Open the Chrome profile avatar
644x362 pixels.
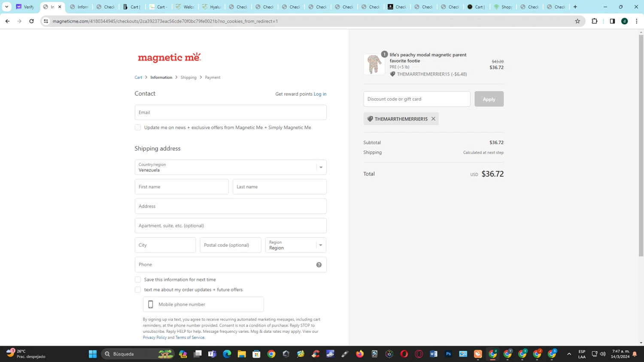click(x=625, y=21)
